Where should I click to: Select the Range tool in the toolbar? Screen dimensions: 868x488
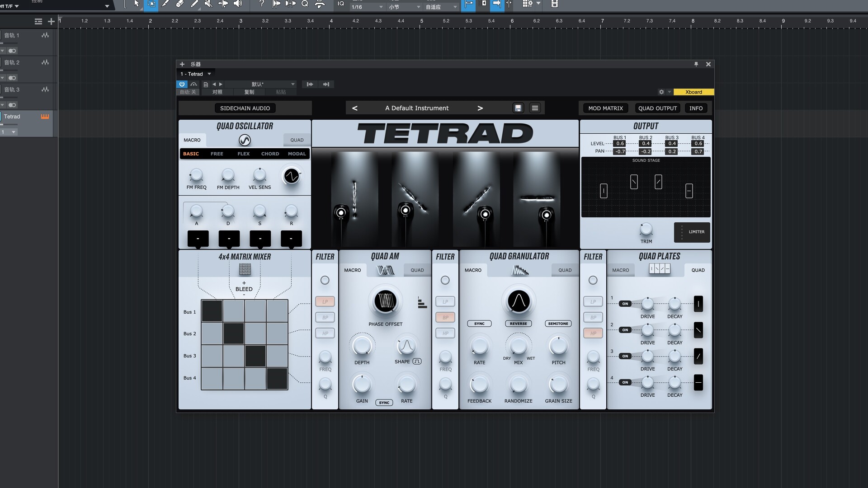coord(151,4)
